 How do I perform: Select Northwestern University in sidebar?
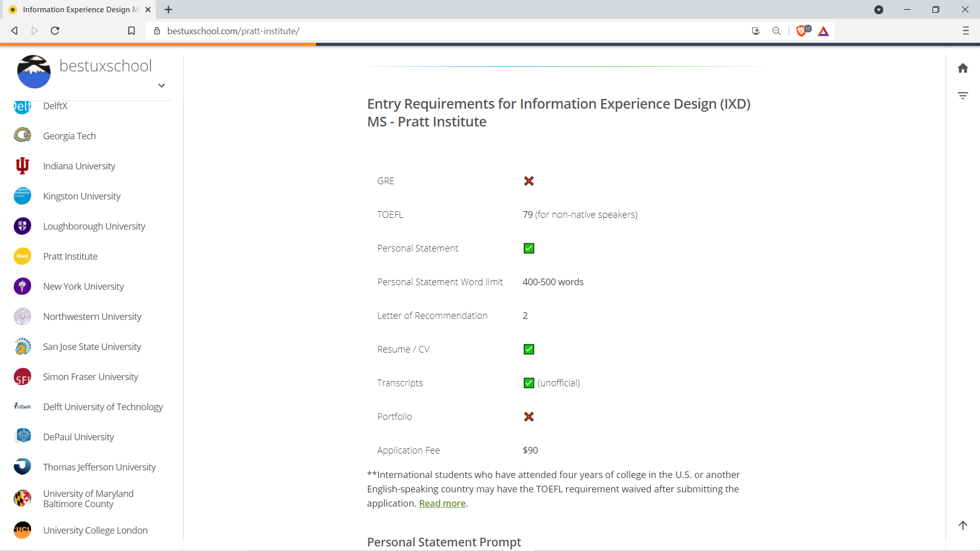92,316
